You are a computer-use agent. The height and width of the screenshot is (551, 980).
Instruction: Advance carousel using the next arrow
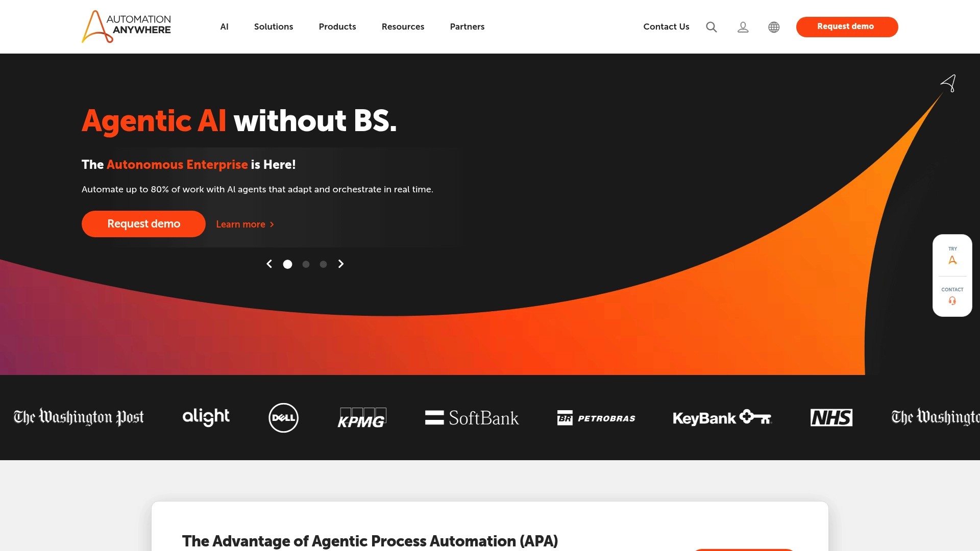point(341,264)
